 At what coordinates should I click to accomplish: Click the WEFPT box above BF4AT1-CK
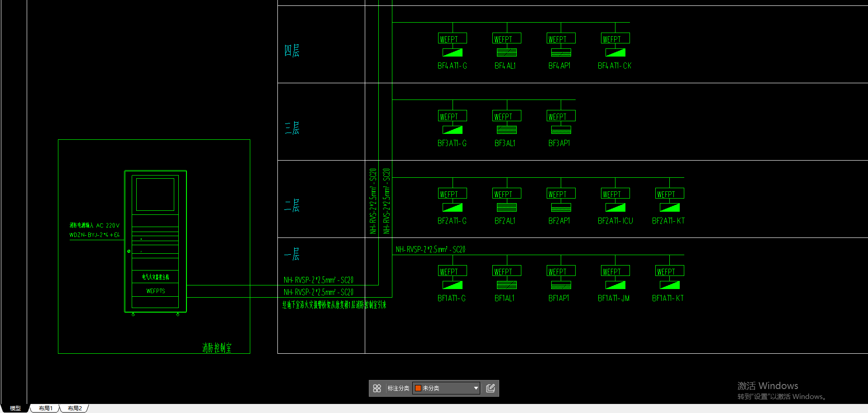tap(615, 38)
